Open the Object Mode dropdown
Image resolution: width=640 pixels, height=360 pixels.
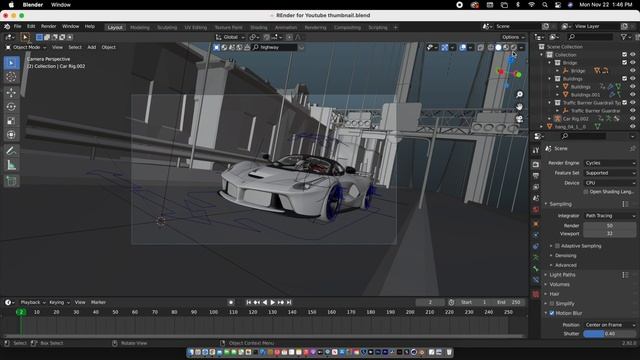[26, 47]
